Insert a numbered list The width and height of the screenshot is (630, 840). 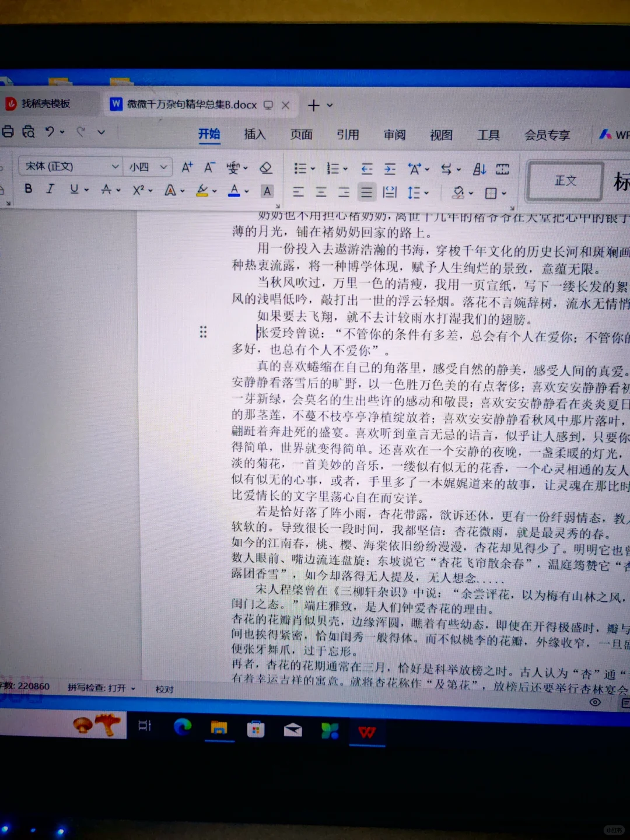(333, 169)
